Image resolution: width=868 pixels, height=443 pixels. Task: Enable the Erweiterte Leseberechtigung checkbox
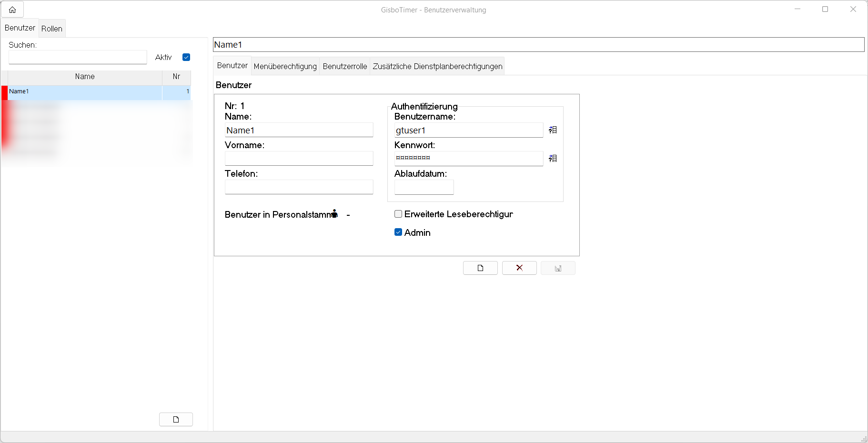pyautogui.click(x=398, y=214)
